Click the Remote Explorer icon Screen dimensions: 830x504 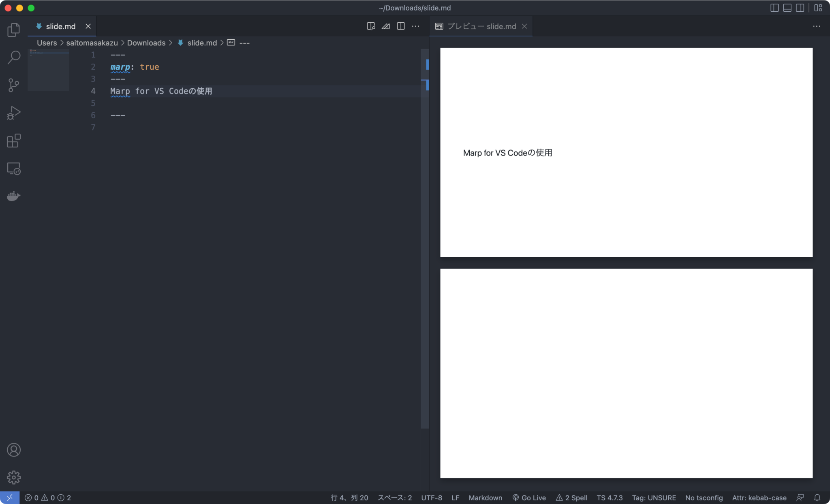coord(14,169)
